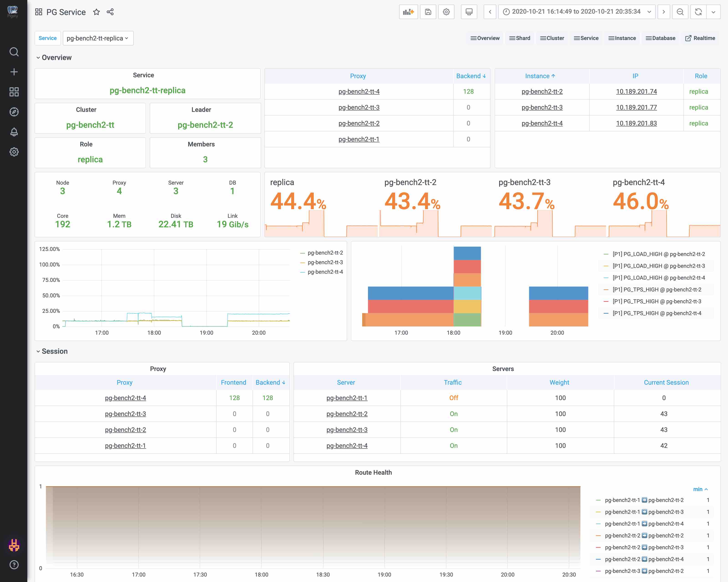Click the Save dashboard icon
The width and height of the screenshot is (728, 582).
tap(428, 12)
